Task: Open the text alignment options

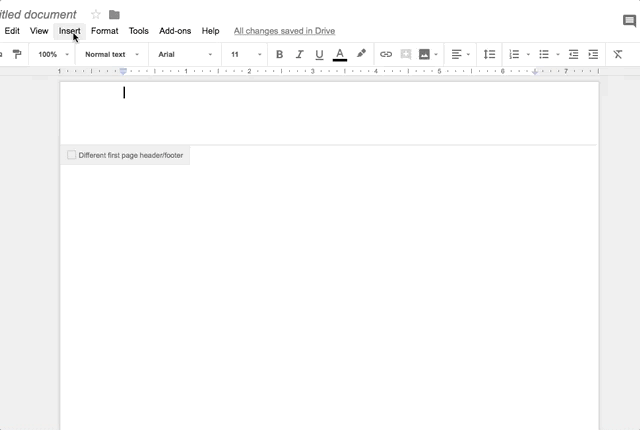Action: tap(456, 54)
